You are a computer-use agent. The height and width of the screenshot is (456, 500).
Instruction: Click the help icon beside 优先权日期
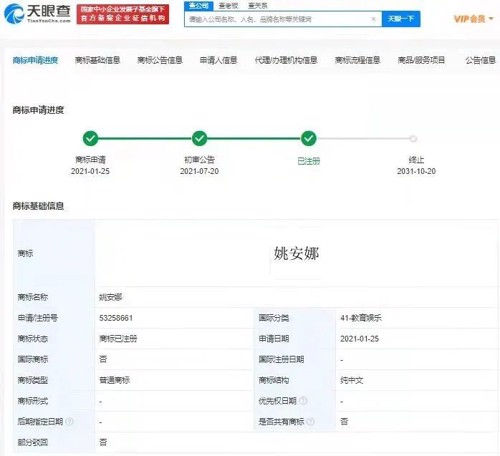point(303,401)
